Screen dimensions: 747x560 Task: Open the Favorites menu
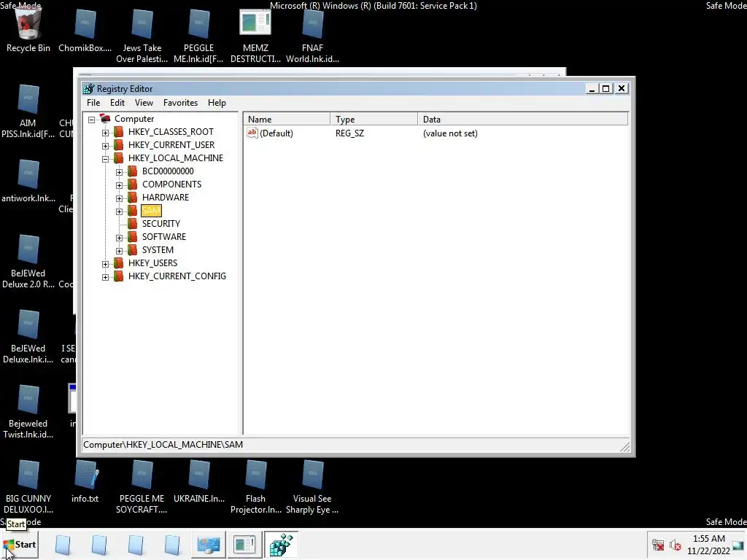(x=180, y=102)
